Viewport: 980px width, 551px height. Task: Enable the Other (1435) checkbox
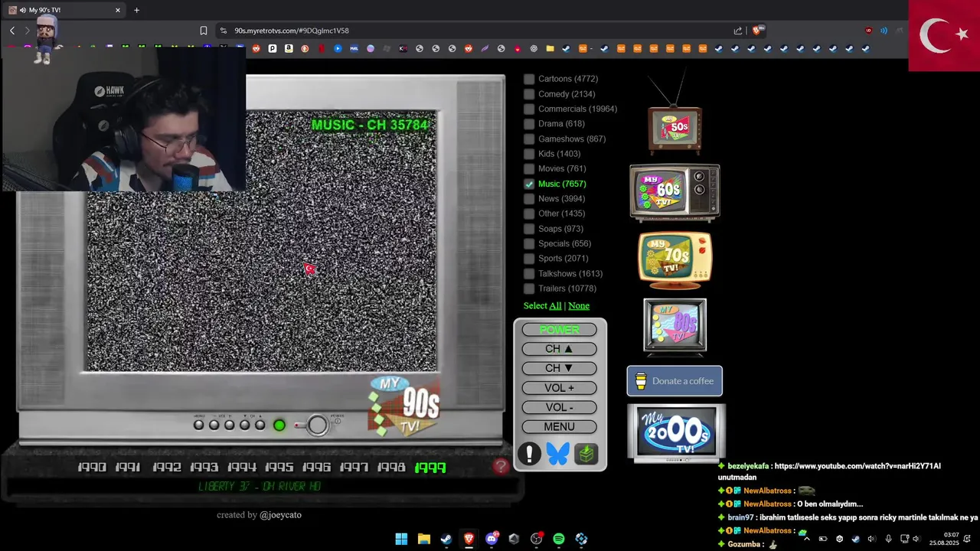[529, 214]
